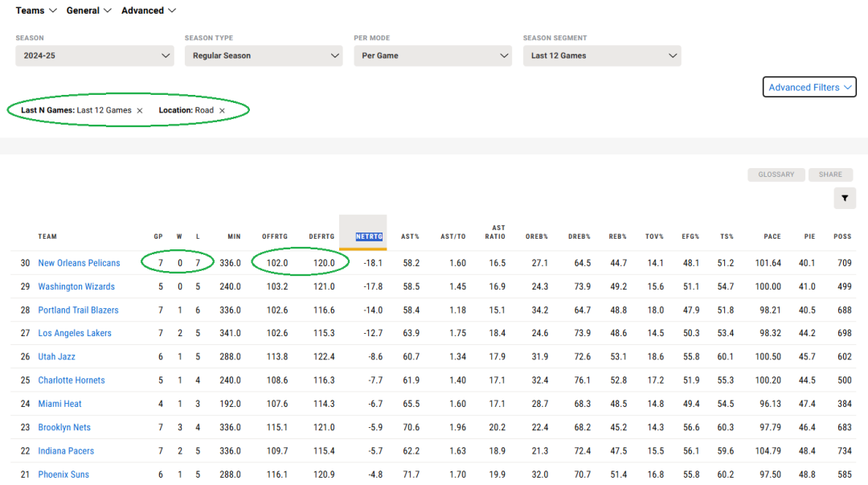The width and height of the screenshot is (868, 485).
Task: Click Trail Blazers TOV% value 18.0
Action: coord(656,310)
